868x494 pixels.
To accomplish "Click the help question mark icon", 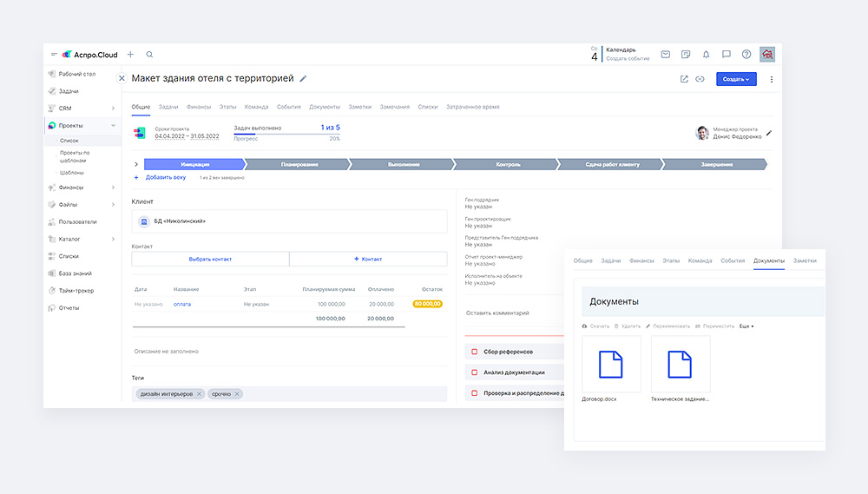I will pyautogui.click(x=746, y=55).
